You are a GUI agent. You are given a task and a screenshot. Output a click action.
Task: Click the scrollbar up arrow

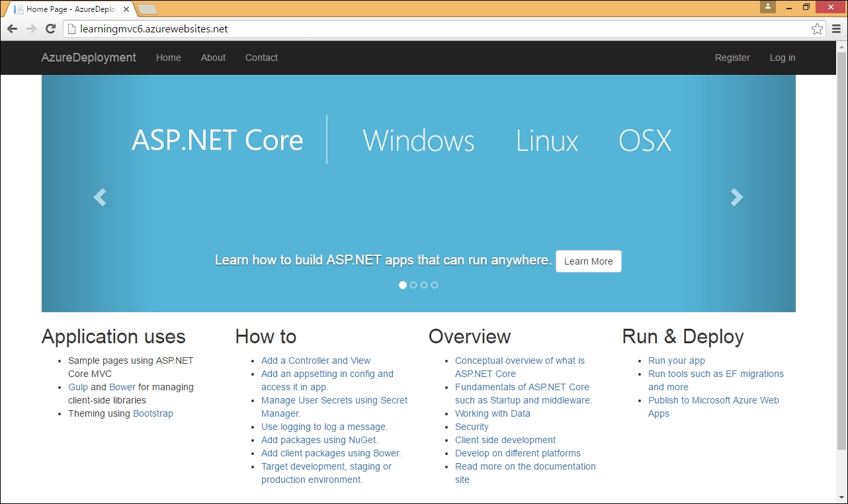[841, 46]
